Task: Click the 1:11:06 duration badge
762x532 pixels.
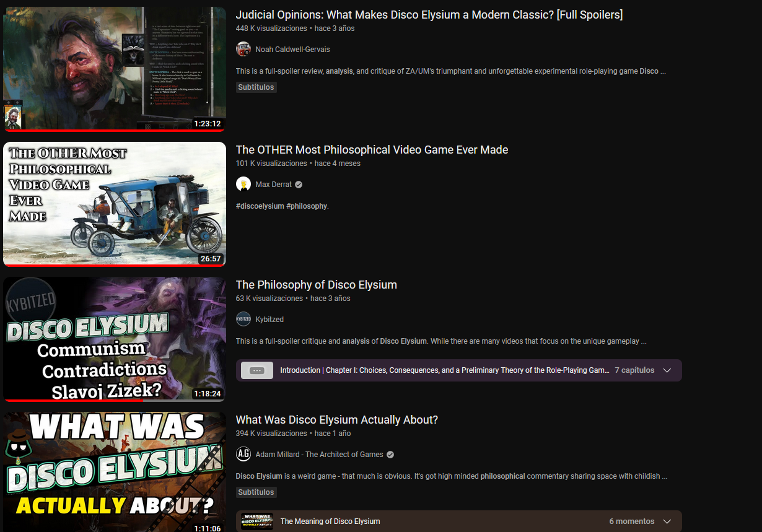Action: click(208, 528)
